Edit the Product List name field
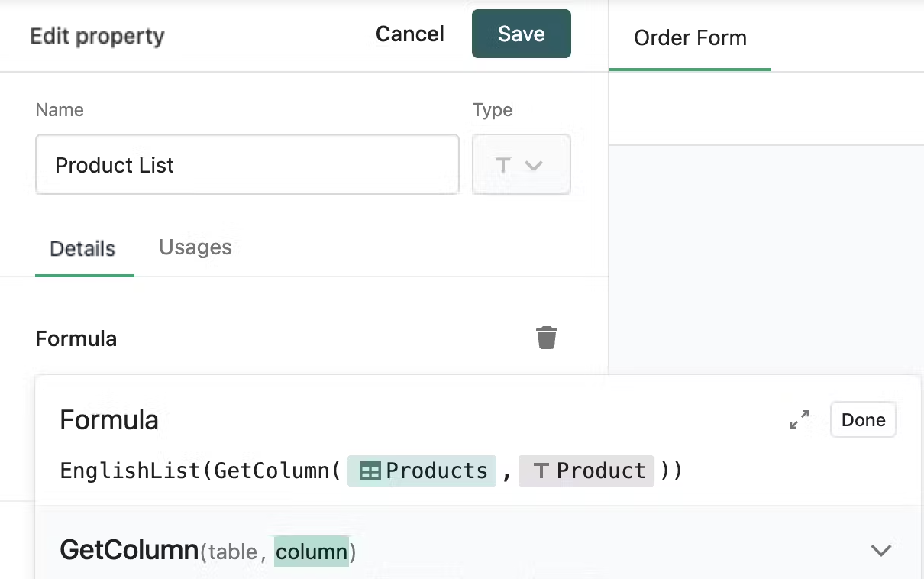 coord(247,165)
